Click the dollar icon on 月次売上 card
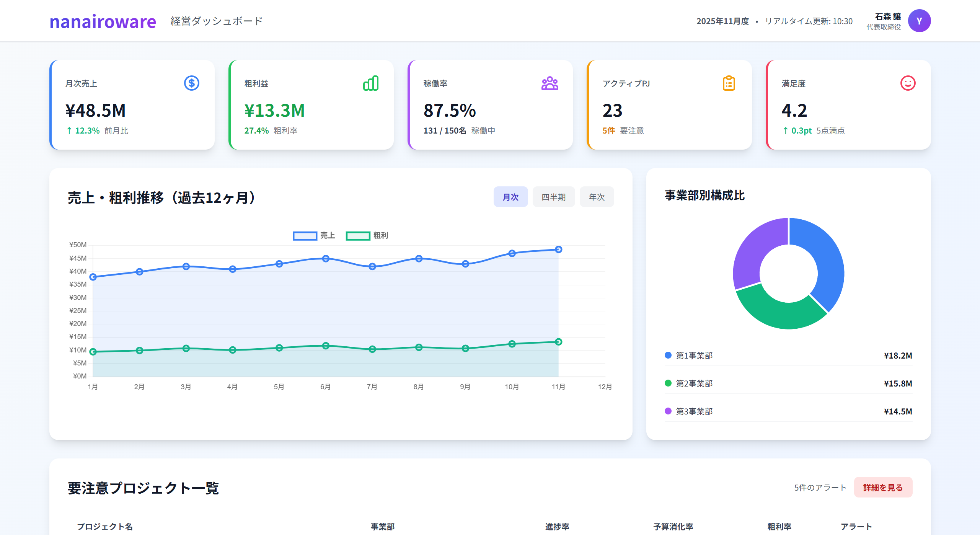This screenshot has width=980, height=535. click(x=191, y=83)
